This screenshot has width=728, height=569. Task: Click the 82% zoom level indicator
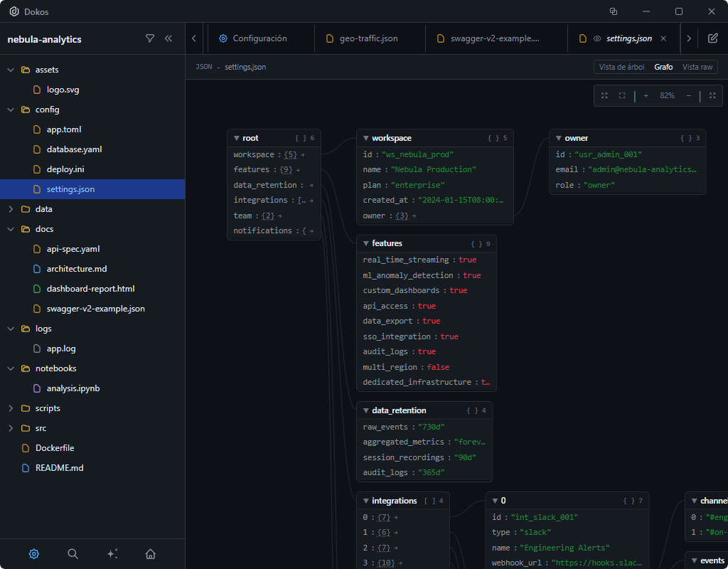(669, 95)
